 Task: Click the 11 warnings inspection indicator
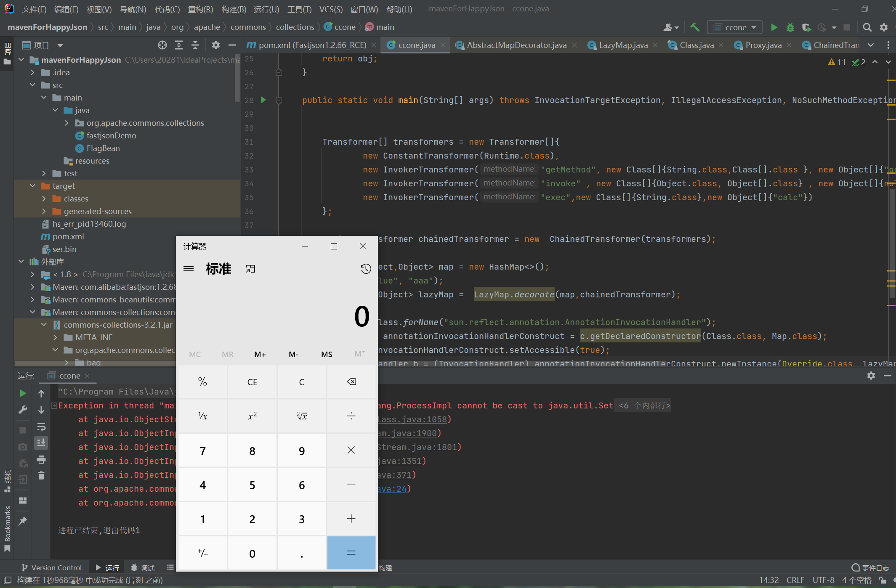coord(837,62)
